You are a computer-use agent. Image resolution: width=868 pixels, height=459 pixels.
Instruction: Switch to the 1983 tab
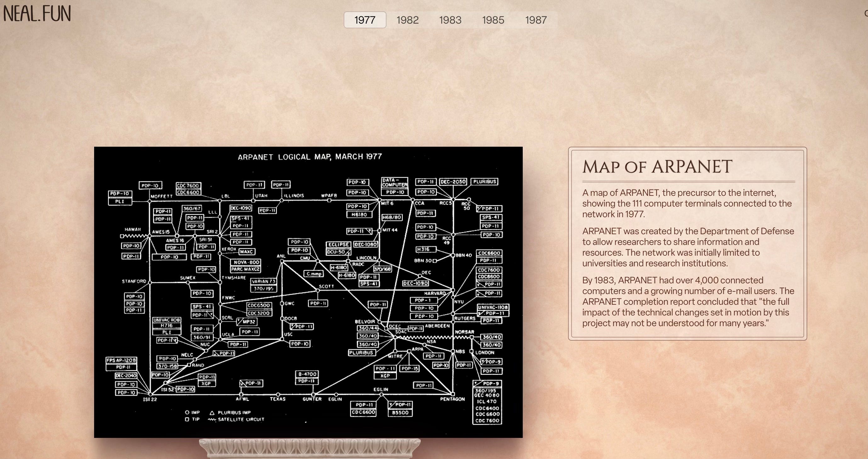(x=450, y=20)
